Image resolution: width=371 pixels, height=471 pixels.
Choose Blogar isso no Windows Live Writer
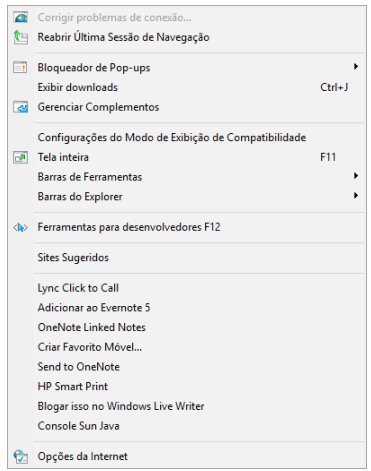(x=187, y=406)
